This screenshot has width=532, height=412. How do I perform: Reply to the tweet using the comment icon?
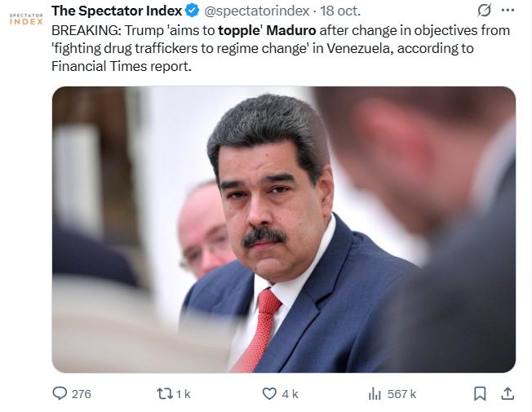pyautogui.click(x=60, y=394)
